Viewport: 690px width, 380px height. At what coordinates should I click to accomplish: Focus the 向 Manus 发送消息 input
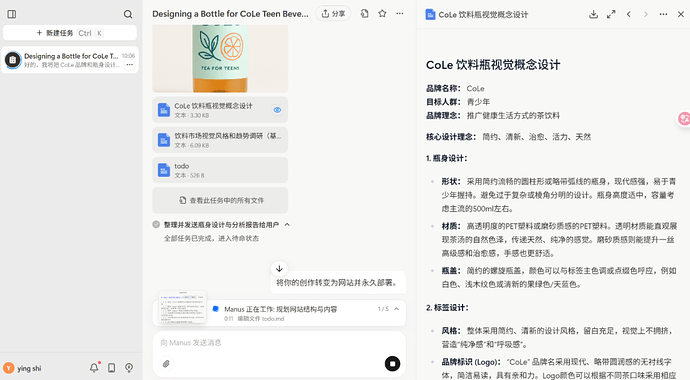tap(279, 343)
